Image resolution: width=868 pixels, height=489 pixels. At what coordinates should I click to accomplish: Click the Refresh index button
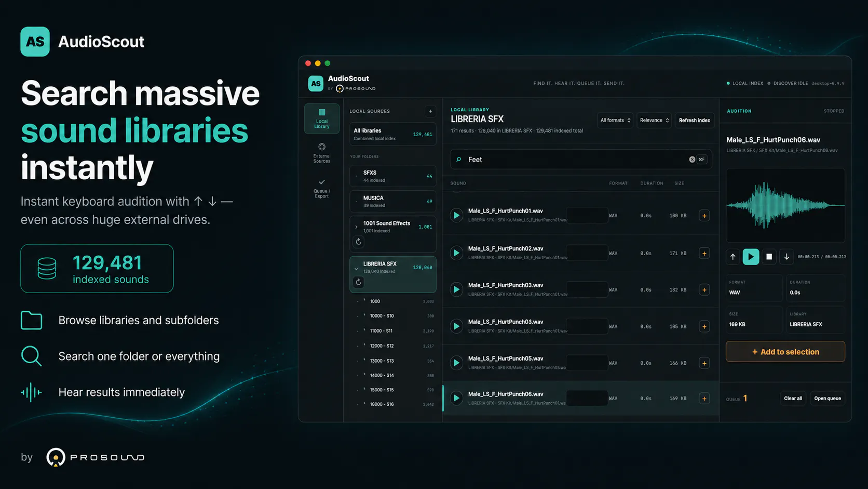click(695, 120)
